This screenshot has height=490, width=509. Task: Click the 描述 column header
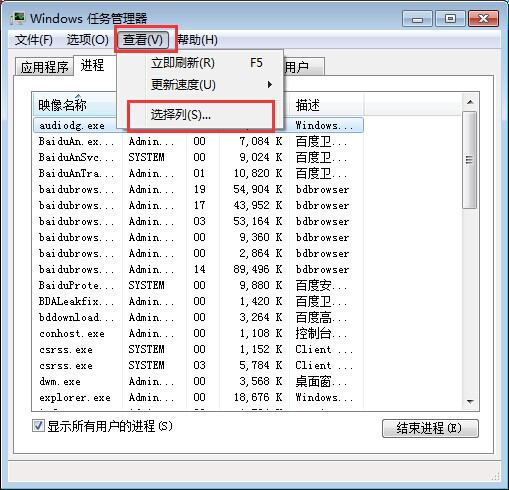(327, 105)
